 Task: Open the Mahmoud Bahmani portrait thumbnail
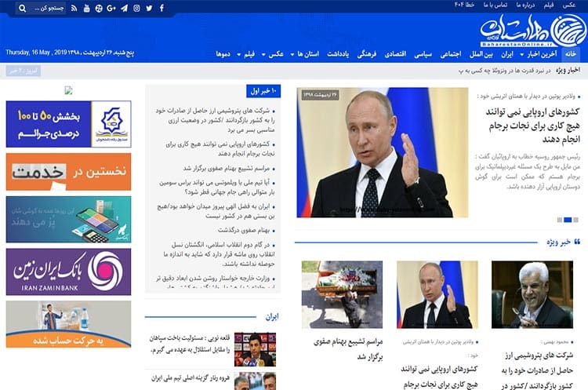point(532,295)
